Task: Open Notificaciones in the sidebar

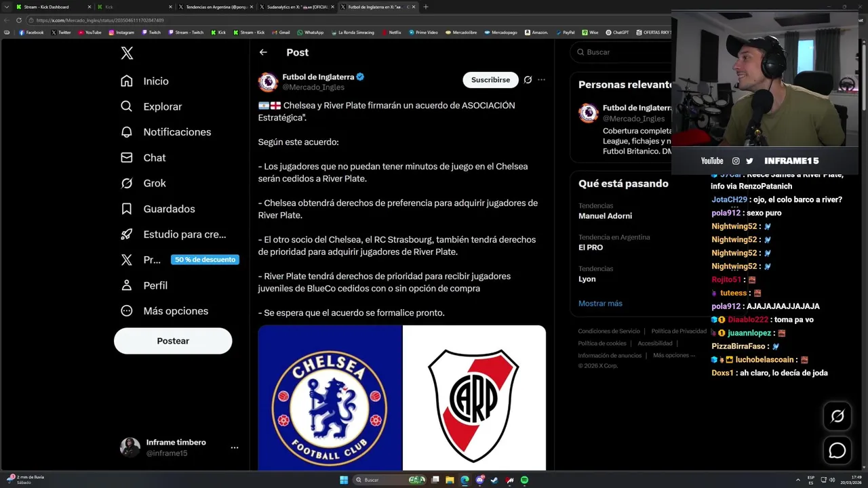Action: click(x=165, y=132)
